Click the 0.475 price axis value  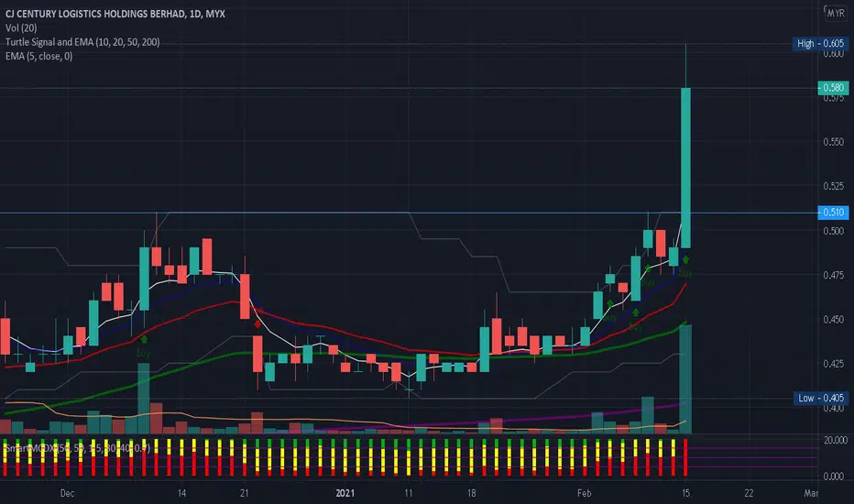(x=833, y=275)
